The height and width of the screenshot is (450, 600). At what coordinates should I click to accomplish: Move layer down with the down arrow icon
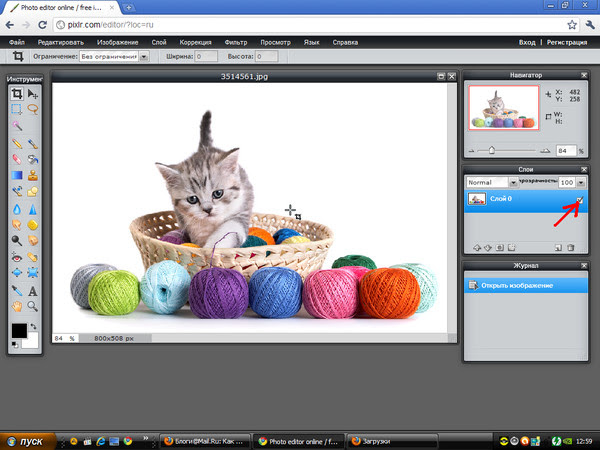(x=488, y=248)
